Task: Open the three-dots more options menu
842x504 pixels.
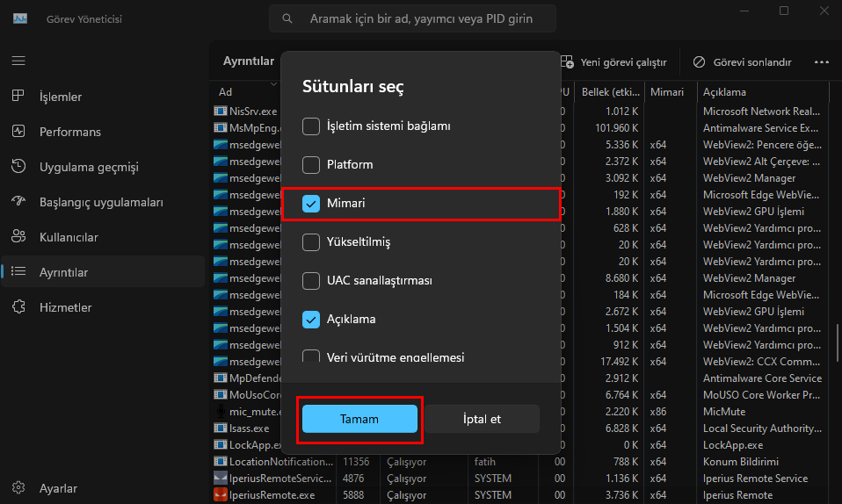Action: [x=822, y=62]
